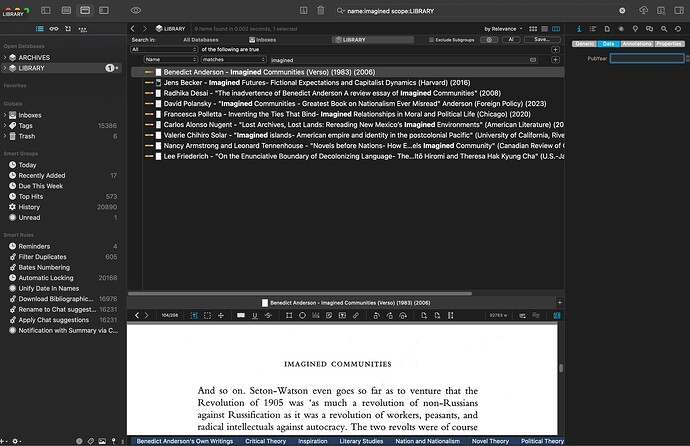This screenshot has width=690, height=446.
Task: Open the Info inspector icon
Action: click(x=579, y=29)
